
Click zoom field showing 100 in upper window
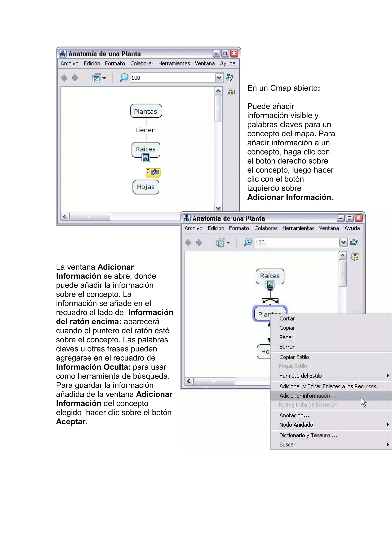tap(173, 78)
